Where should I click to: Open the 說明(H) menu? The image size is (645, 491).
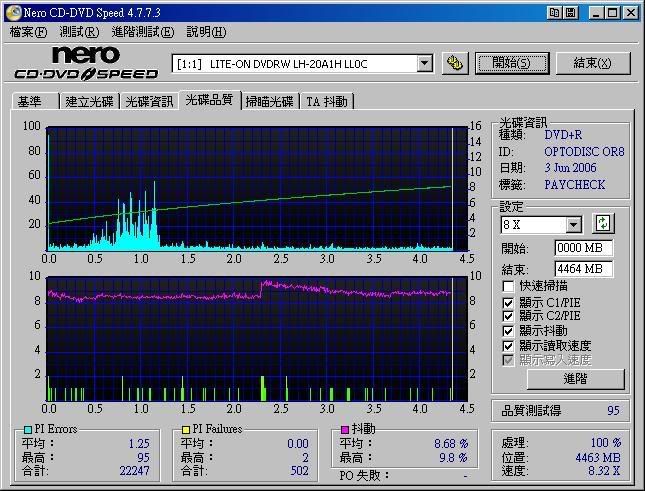[206, 32]
